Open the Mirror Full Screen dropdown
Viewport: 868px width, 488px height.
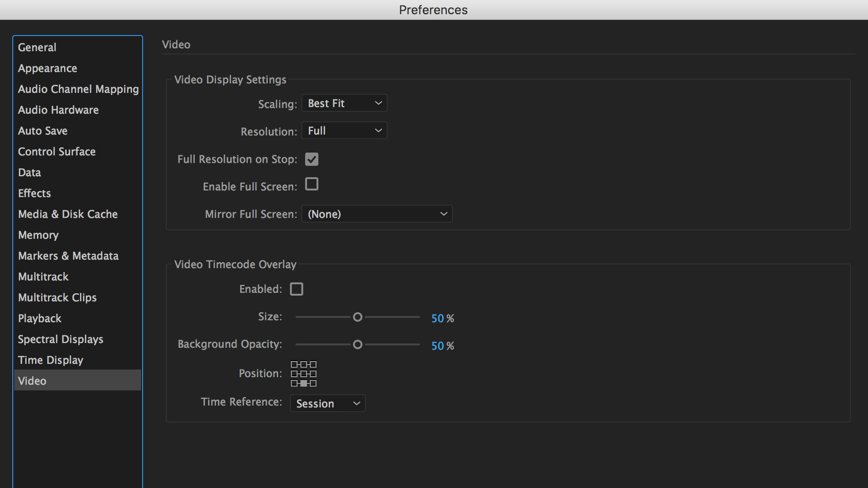pyautogui.click(x=377, y=214)
